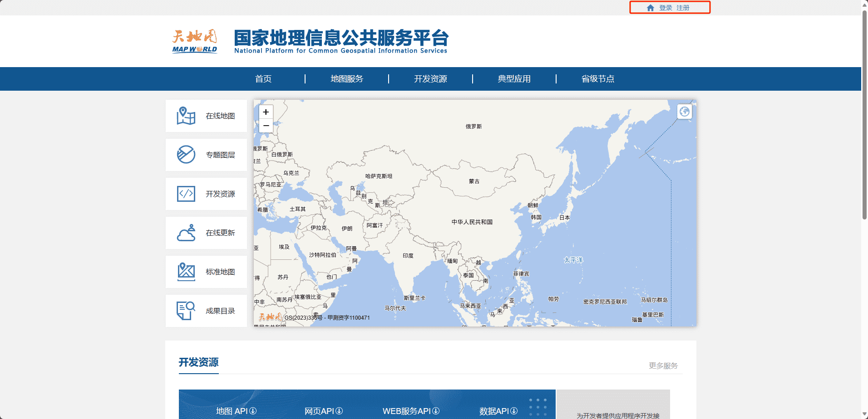
Task: Click the platform title 国家地理信息公共服务平台
Action: pos(341,38)
